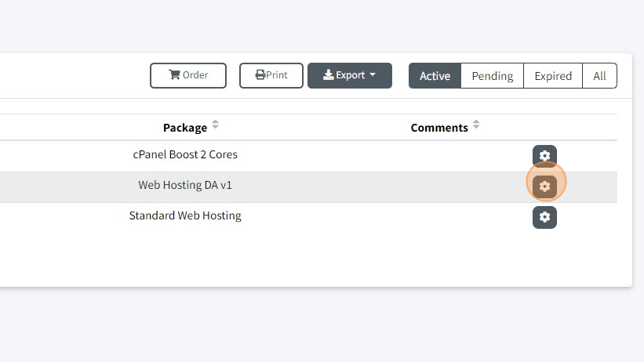Open the Export dropdown menu
The width and height of the screenshot is (644, 362).
click(x=350, y=75)
